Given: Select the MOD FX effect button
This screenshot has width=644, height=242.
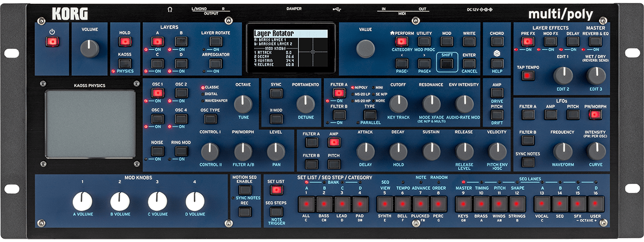Looking at the screenshot, I should 550,41.
